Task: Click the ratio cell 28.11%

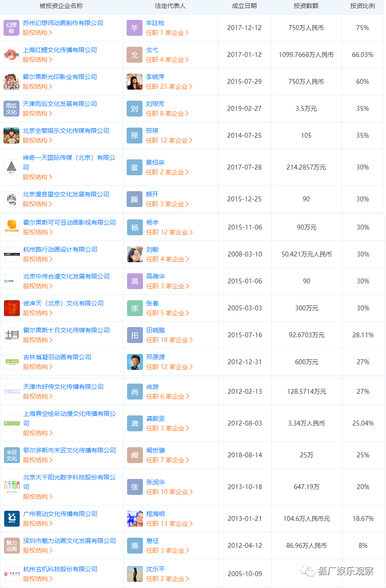Action: tap(363, 335)
